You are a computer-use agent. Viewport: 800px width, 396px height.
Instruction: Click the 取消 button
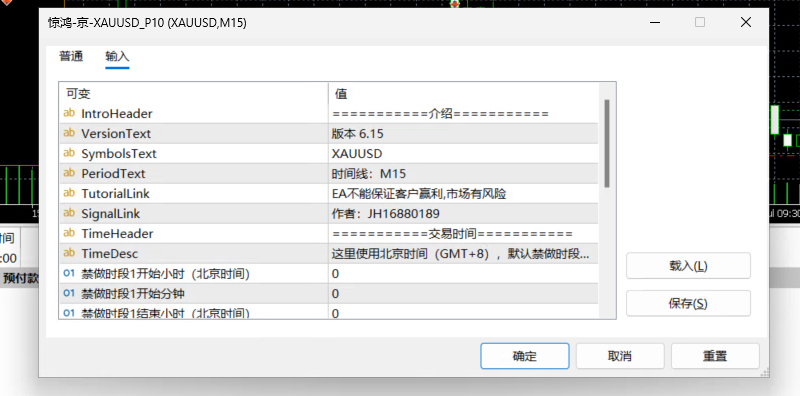pyautogui.click(x=620, y=356)
